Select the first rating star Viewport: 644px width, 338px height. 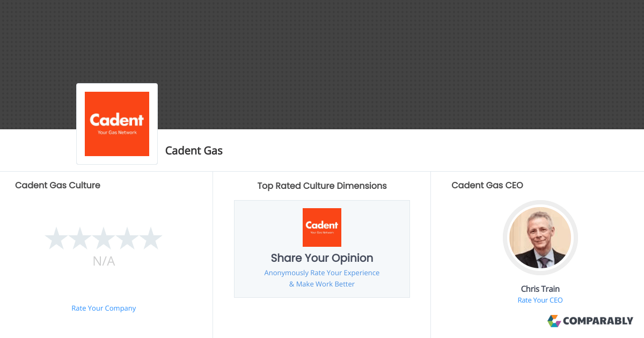coord(56,239)
